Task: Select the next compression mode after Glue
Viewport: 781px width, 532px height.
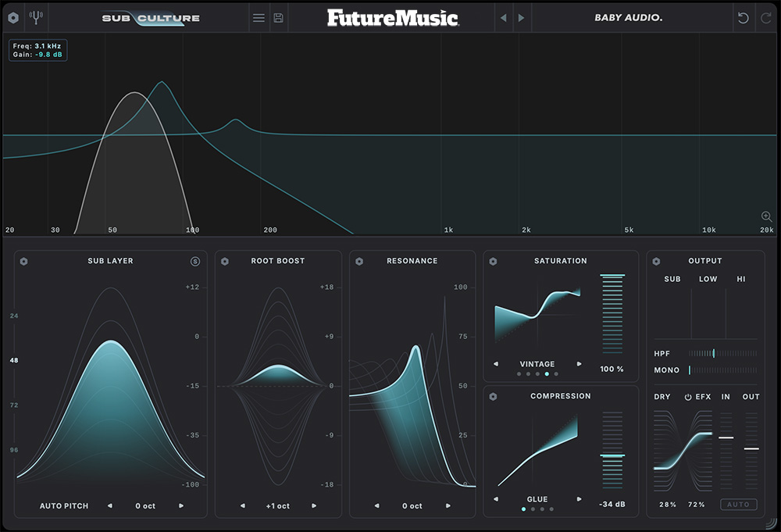Action: tap(580, 498)
